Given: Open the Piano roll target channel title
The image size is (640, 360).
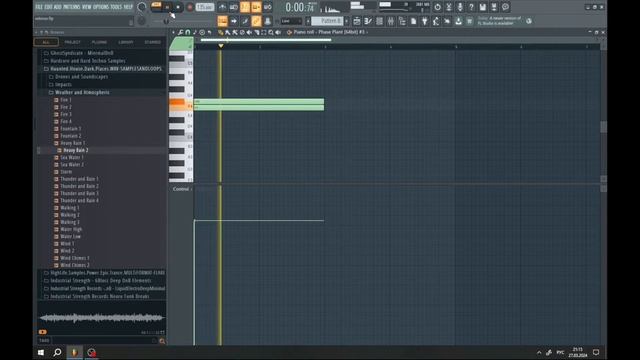Looking at the screenshot, I should click(329, 32).
